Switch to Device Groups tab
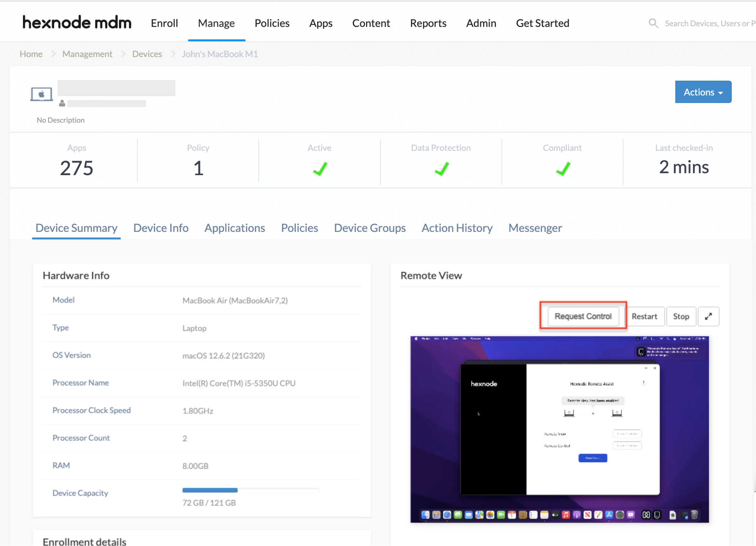 pyautogui.click(x=370, y=228)
